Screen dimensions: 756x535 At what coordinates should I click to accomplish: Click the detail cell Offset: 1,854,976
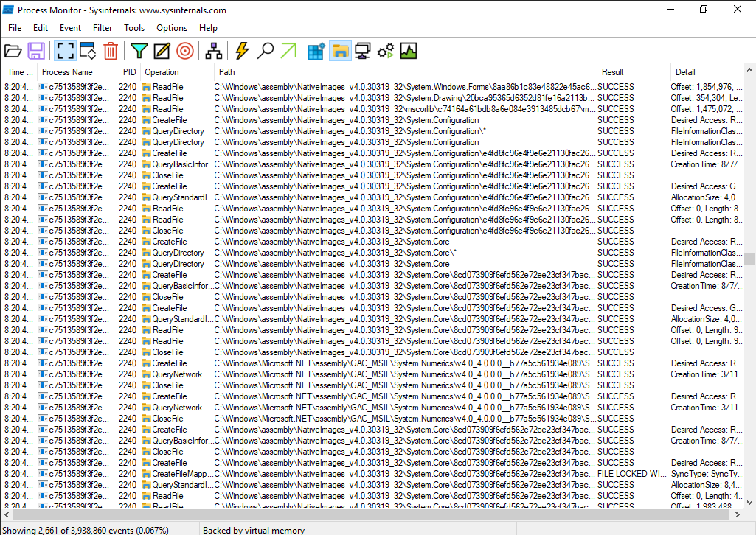tap(707, 87)
